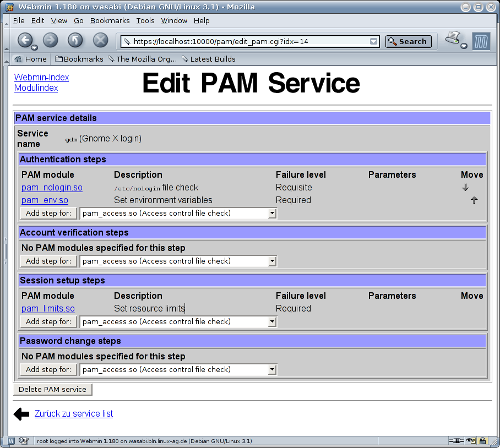Go back with the Back arrow button
The width and height of the screenshot is (500, 448).
pos(25,40)
